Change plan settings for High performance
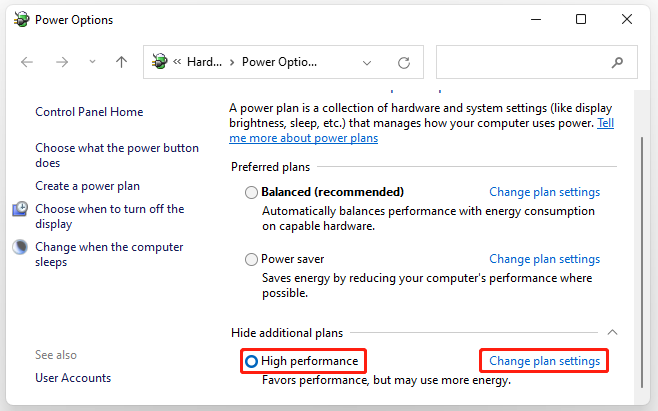 (544, 360)
